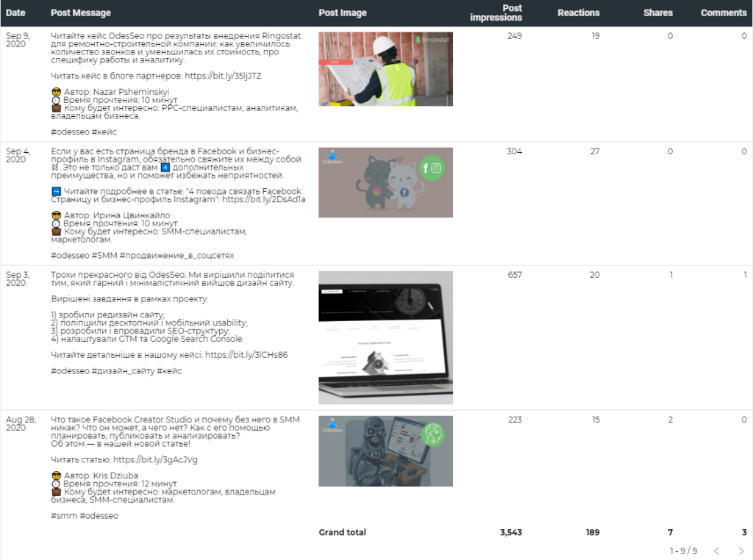Click pagination text 1 - 9 / 9
This screenshot has height=560, width=753.
tap(683, 551)
